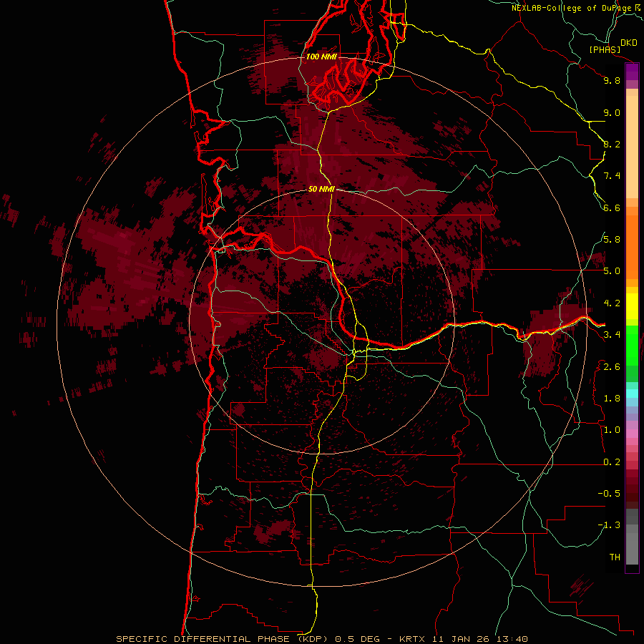The width and height of the screenshot is (644, 644).
Task: Click the 1.8 value on color scale
Action: click(612, 399)
